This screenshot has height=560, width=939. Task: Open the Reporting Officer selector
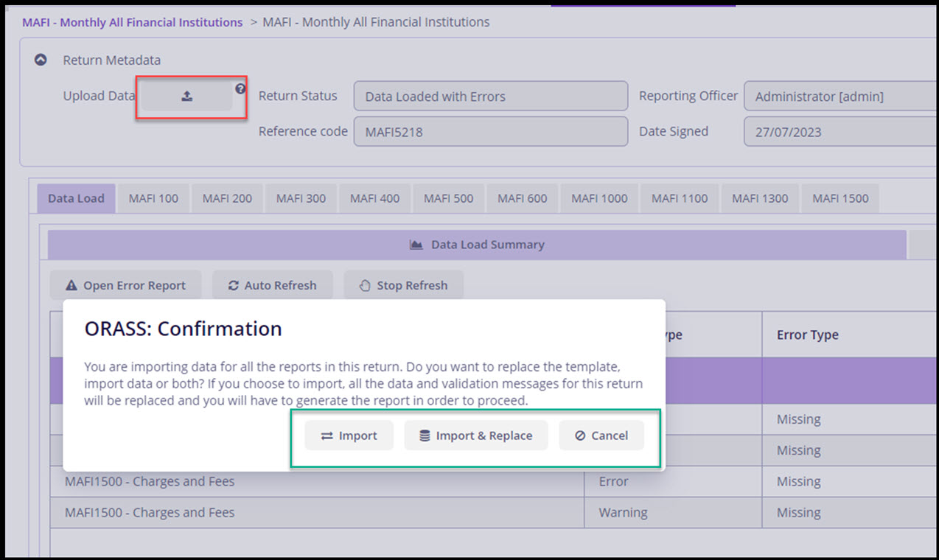pos(840,96)
